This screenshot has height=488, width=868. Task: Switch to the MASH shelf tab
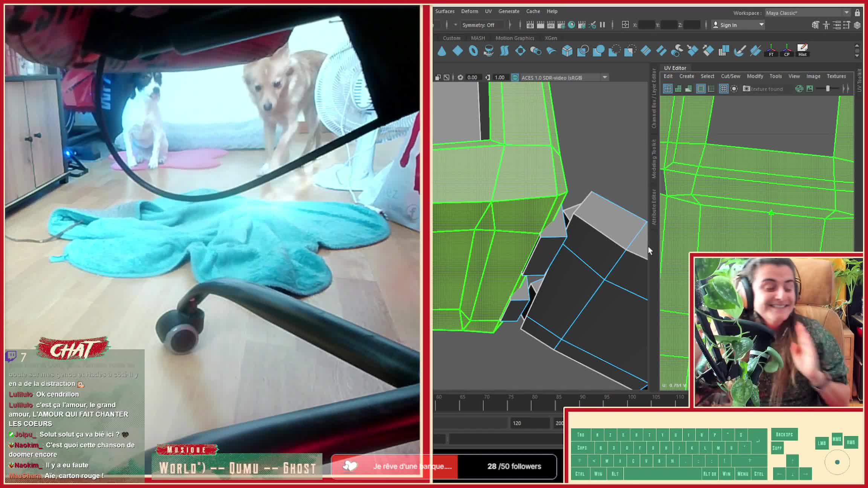point(478,38)
